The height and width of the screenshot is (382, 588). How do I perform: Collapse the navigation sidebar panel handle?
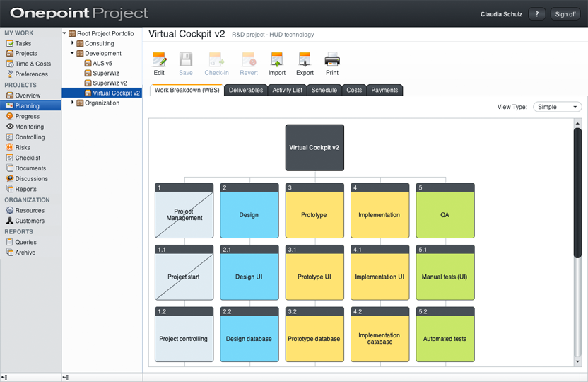click(4, 377)
